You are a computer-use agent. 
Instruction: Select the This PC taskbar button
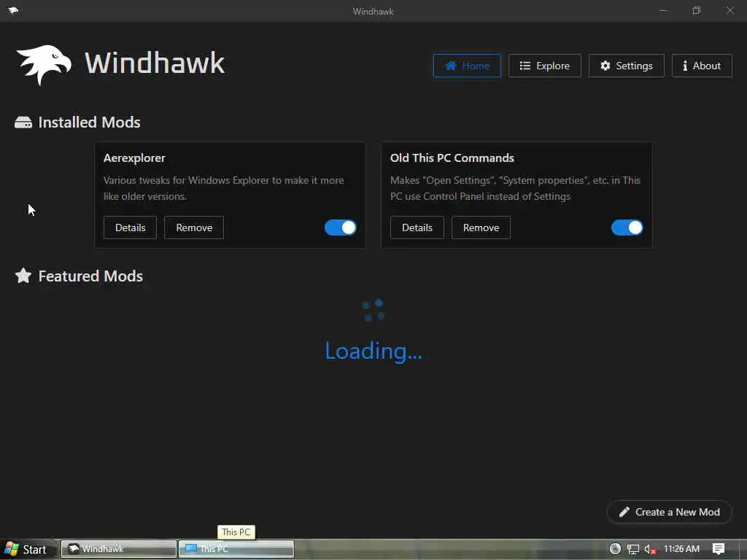tap(236, 549)
